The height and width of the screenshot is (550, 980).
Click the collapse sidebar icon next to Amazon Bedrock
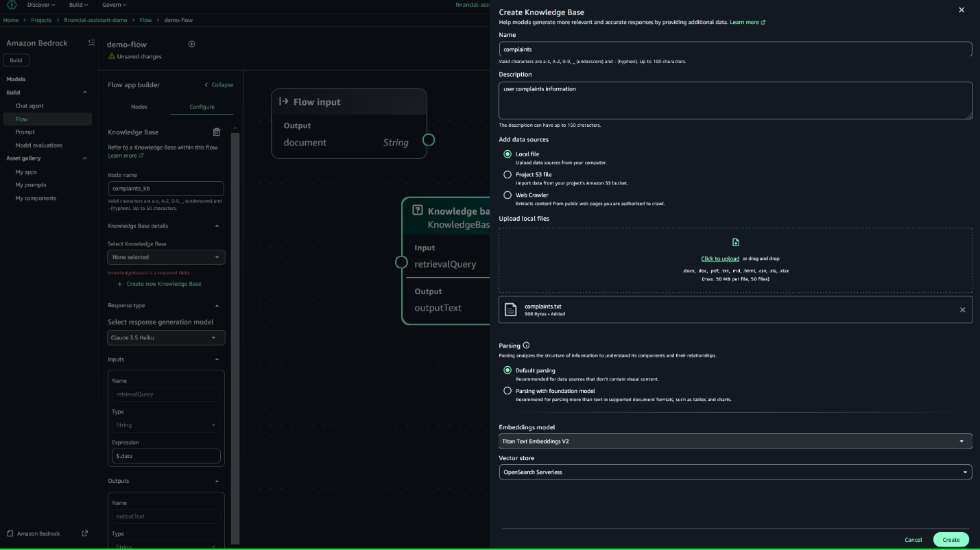(91, 42)
